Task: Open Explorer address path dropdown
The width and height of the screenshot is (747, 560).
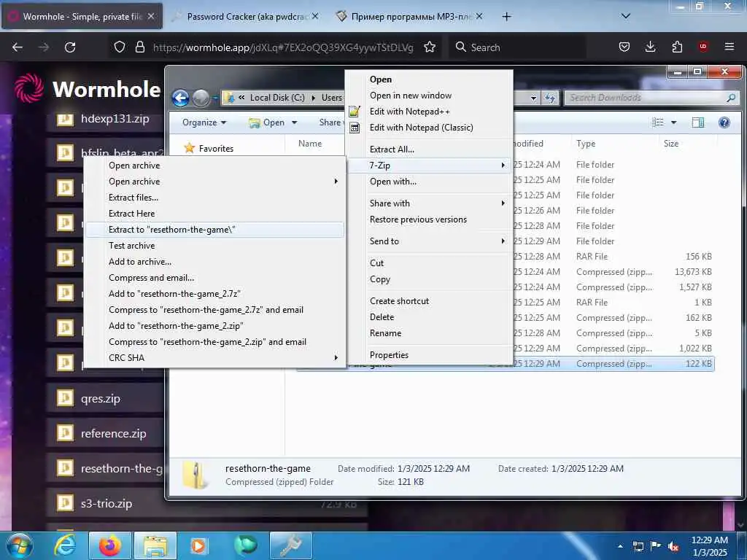Action: 533,98
